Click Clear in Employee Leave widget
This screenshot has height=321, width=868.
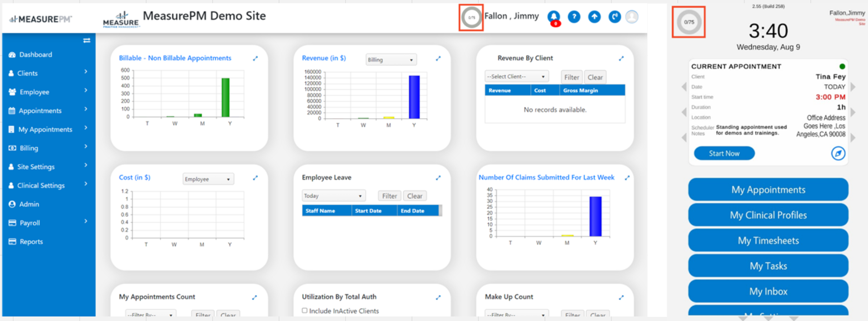[x=415, y=196]
